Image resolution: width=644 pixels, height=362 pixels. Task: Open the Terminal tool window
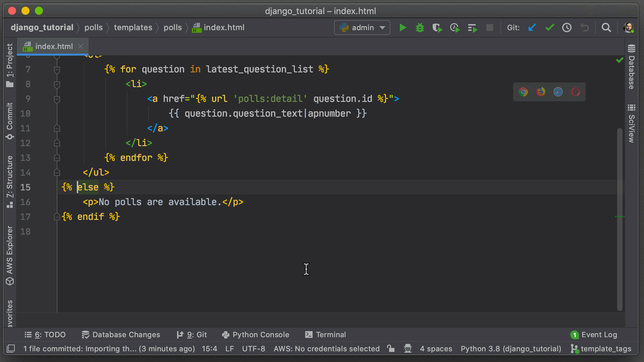[325, 335]
